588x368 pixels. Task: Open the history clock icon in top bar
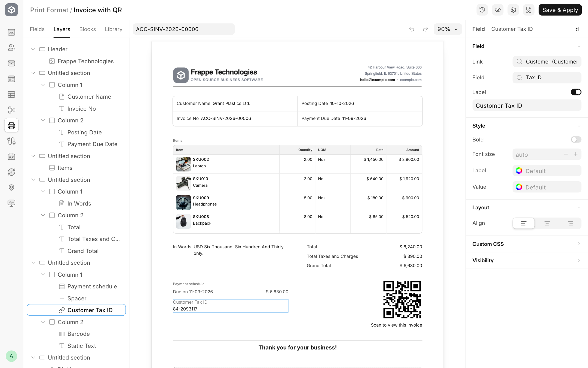[482, 10]
